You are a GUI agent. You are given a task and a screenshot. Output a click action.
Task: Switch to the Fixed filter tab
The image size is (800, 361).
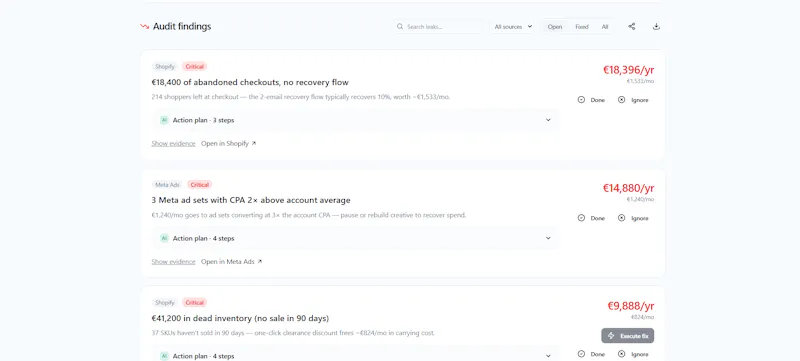coord(582,27)
